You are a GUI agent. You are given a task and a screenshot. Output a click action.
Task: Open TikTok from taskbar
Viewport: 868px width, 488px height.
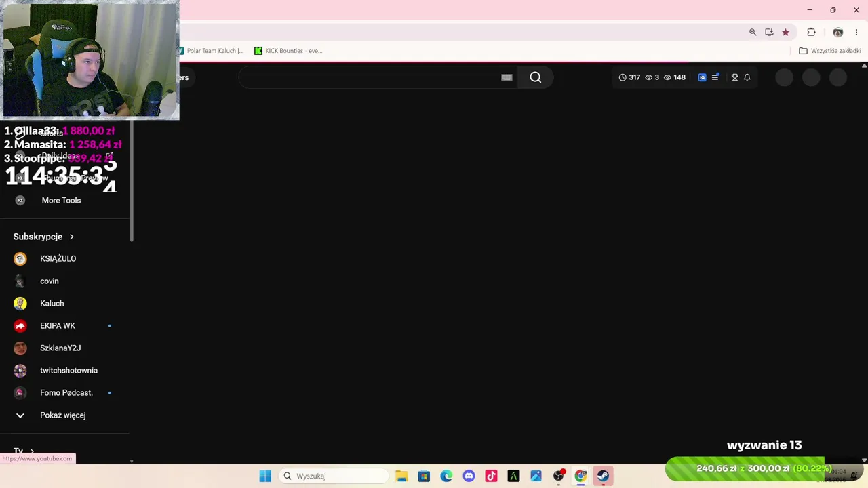(x=491, y=476)
